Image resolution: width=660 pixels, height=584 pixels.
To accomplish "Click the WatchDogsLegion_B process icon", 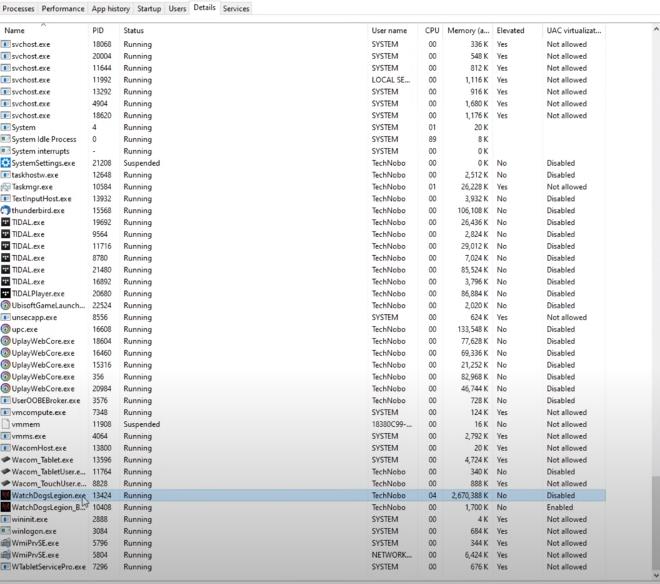I will (5, 507).
